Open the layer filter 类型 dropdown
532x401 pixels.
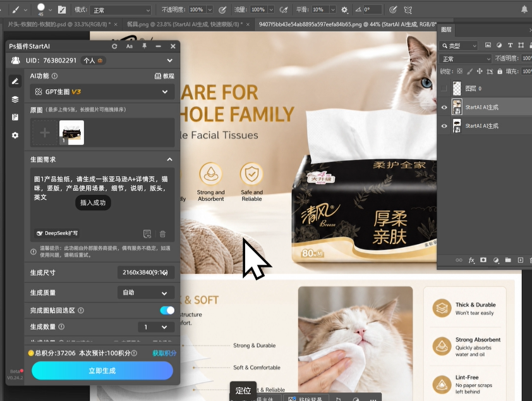[x=459, y=46]
